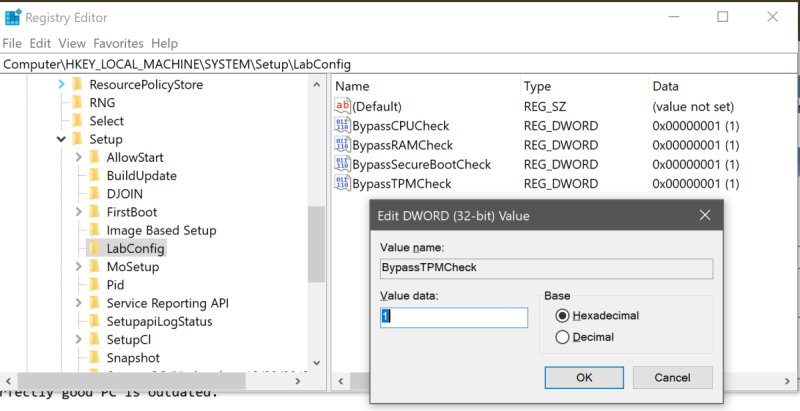This screenshot has height=411, width=800.
Task: Select the (Default) string value icon
Action: (342, 106)
